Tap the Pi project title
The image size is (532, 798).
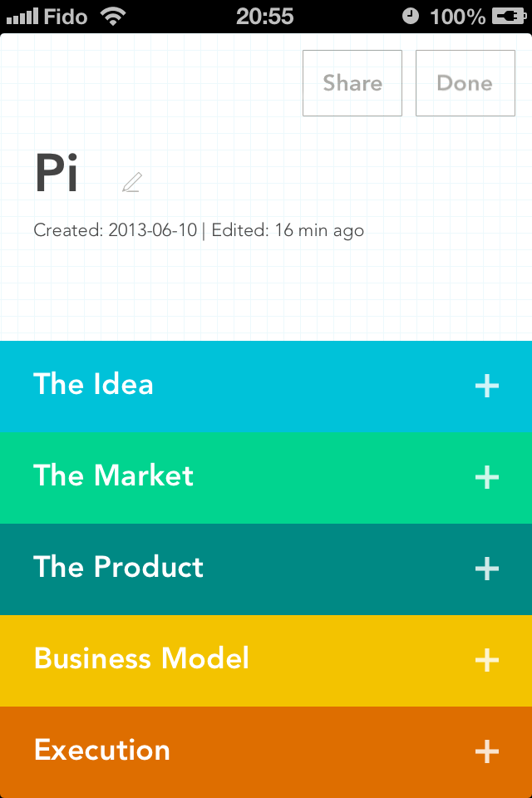coord(56,173)
